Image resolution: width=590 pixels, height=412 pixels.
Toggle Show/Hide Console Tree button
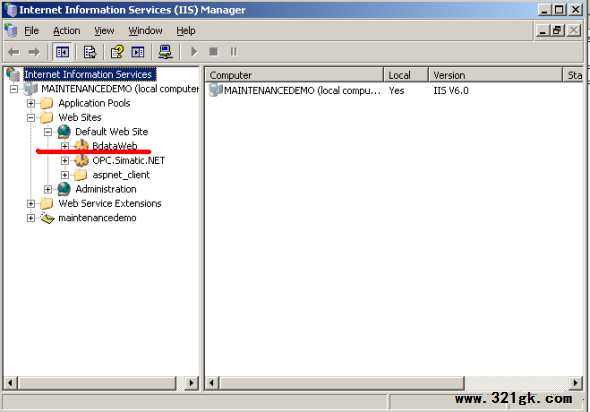point(62,52)
